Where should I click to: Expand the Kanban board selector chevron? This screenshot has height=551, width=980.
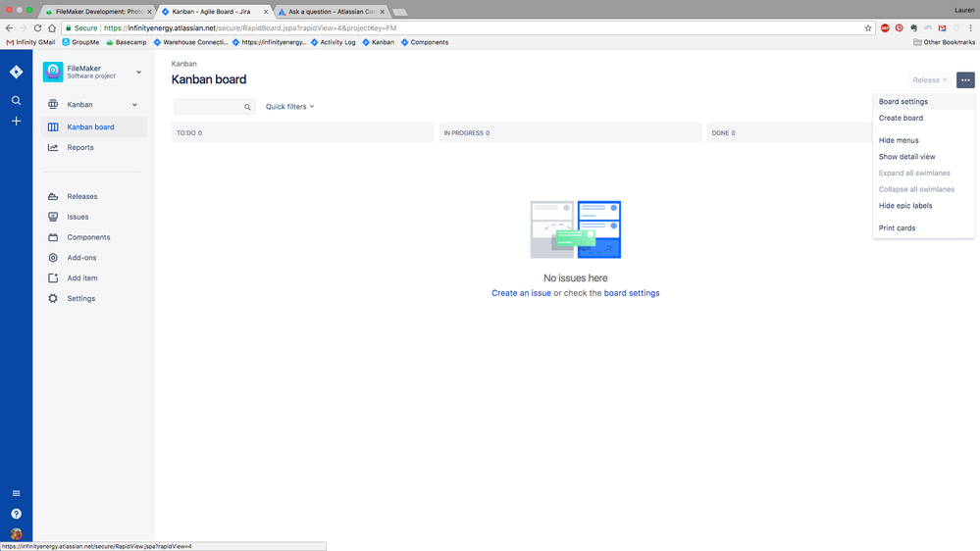[135, 105]
